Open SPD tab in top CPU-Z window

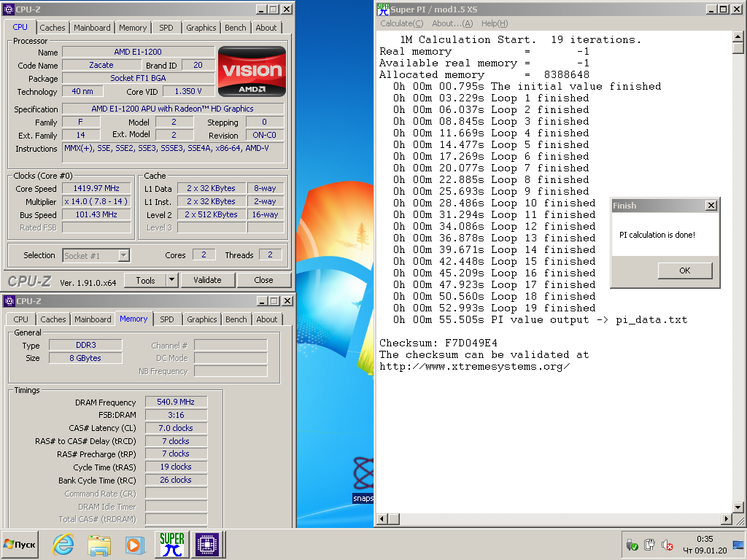click(166, 28)
